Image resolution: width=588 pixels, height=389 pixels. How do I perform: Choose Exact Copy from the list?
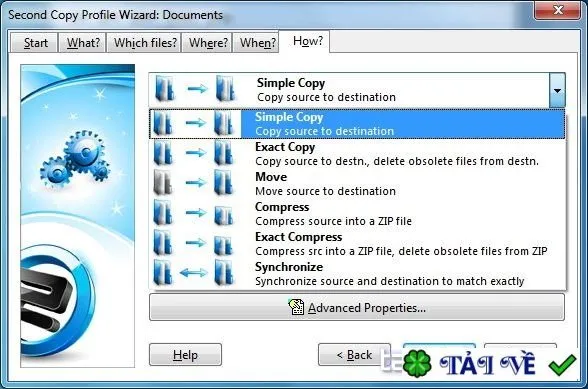(357, 154)
